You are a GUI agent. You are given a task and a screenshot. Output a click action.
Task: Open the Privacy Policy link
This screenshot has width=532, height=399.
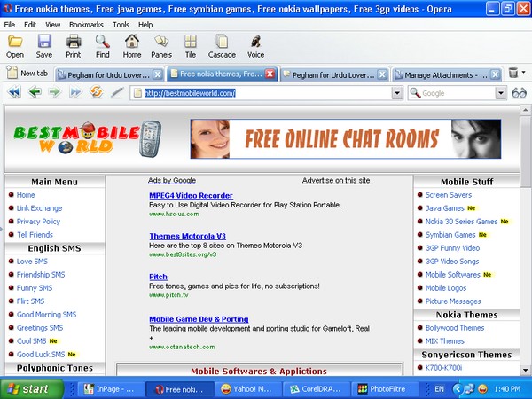[x=38, y=221]
